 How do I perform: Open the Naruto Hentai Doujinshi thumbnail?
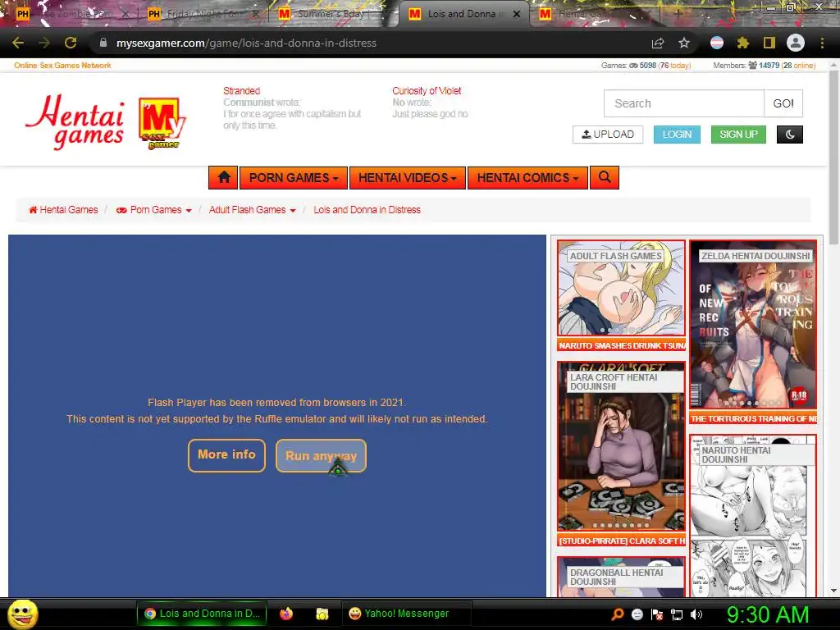tap(753, 516)
